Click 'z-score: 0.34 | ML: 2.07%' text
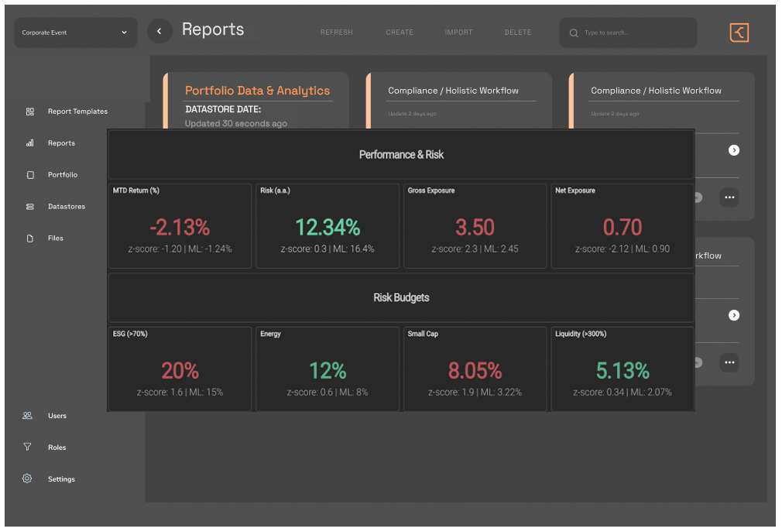The image size is (782, 532). click(623, 392)
